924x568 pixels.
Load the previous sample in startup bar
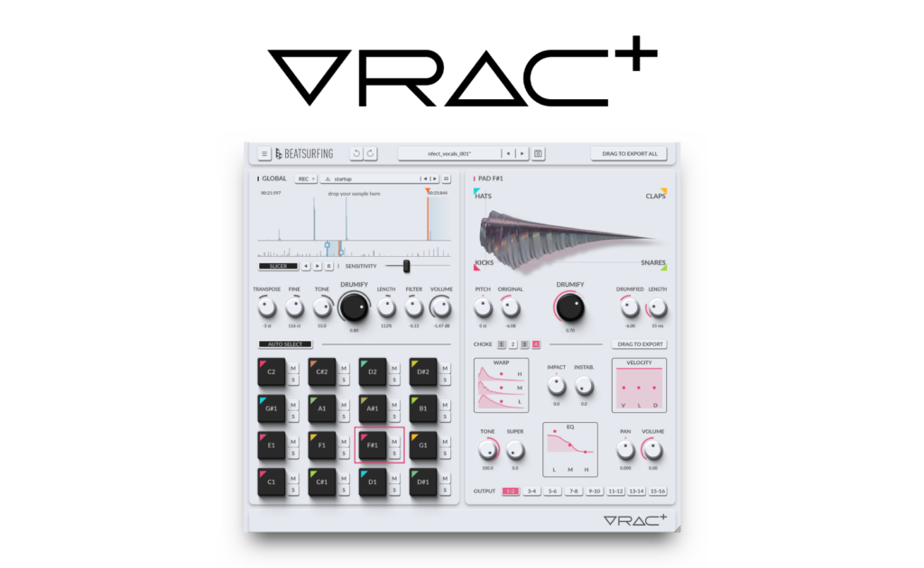pyautogui.click(x=424, y=179)
